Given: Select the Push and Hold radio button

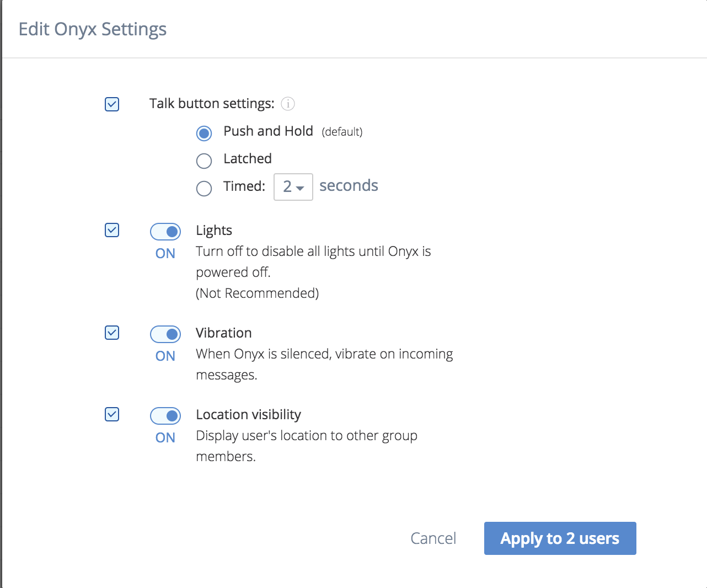Looking at the screenshot, I should [204, 133].
